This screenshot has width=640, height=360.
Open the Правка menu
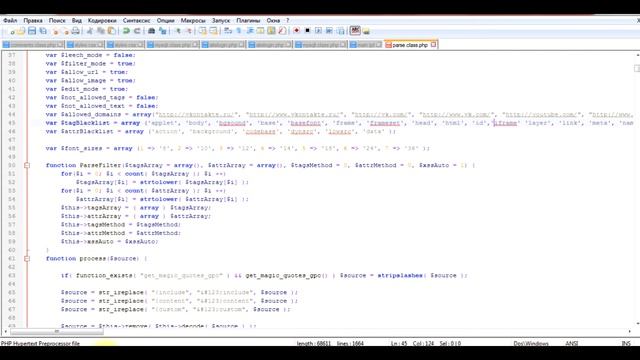(33, 20)
